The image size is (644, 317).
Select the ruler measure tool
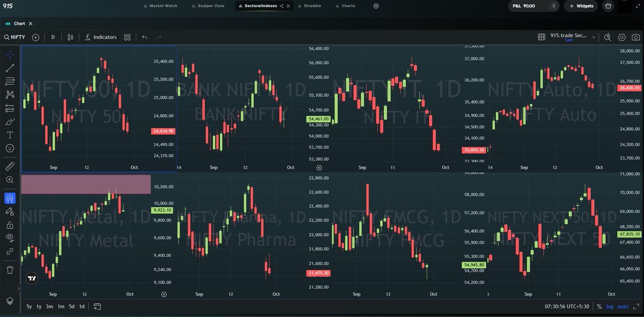pyautogui.click(x=10, y=166)
